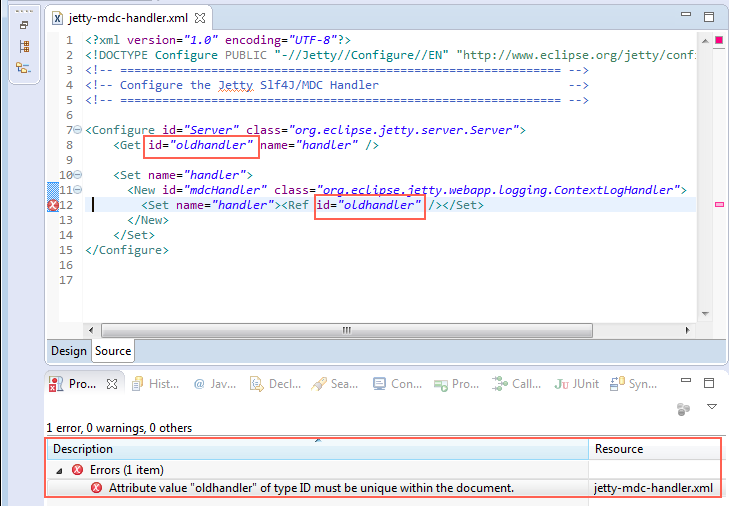Open the Javadoc view tab
The image size is (729, 506).
coord(214,384)
